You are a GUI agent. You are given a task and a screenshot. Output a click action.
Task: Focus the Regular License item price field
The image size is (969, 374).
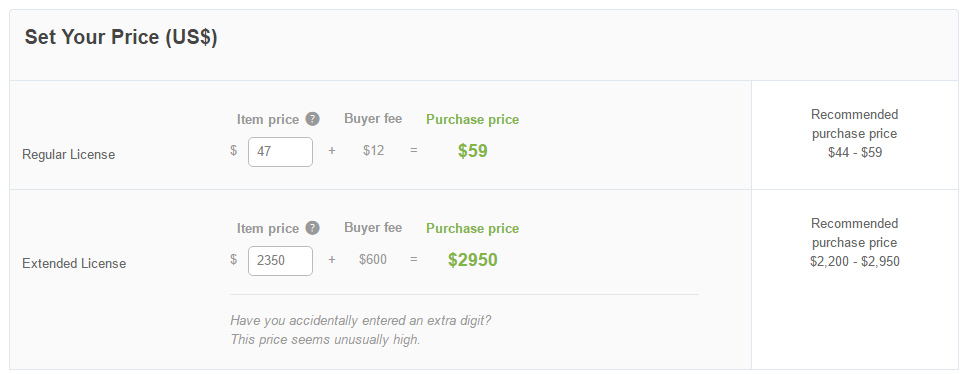(280, 152)
